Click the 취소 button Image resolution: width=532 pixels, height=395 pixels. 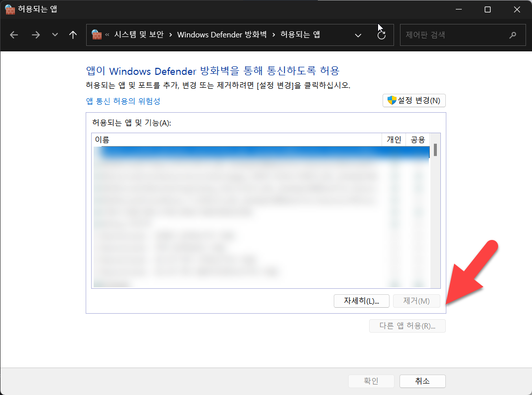(x=422, y=381)
